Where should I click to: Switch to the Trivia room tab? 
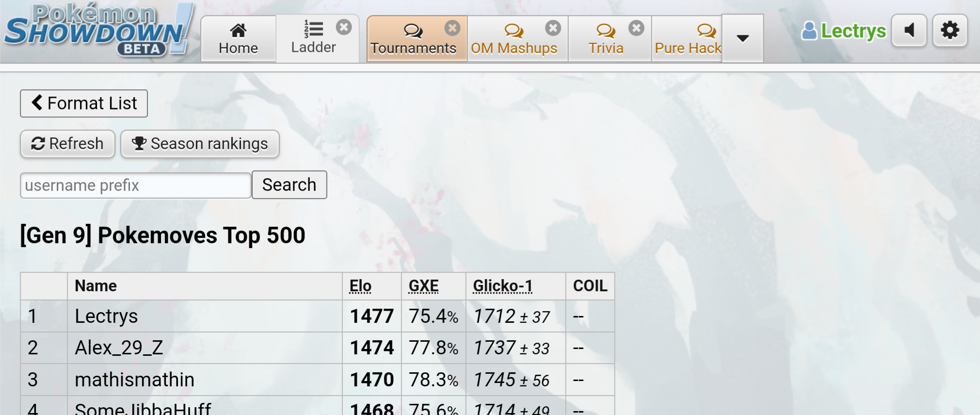point(605,40)
